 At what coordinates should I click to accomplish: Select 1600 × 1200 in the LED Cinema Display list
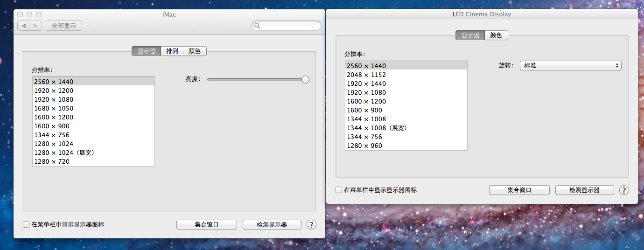(406, 101)
